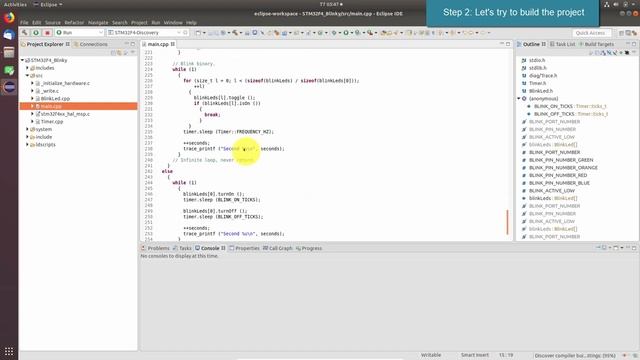Viewport: 640px width, 360px height.
Task: Click Activities in top bar
Action: click(15, 4)
